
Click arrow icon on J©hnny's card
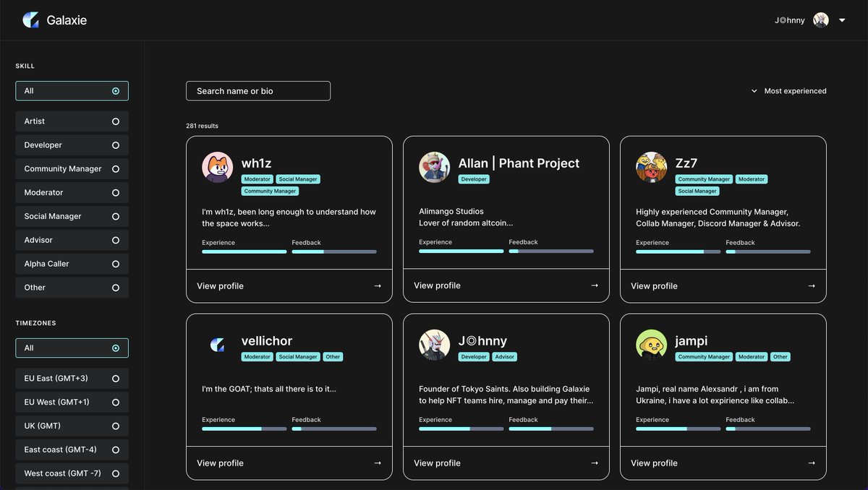[595, 463]
